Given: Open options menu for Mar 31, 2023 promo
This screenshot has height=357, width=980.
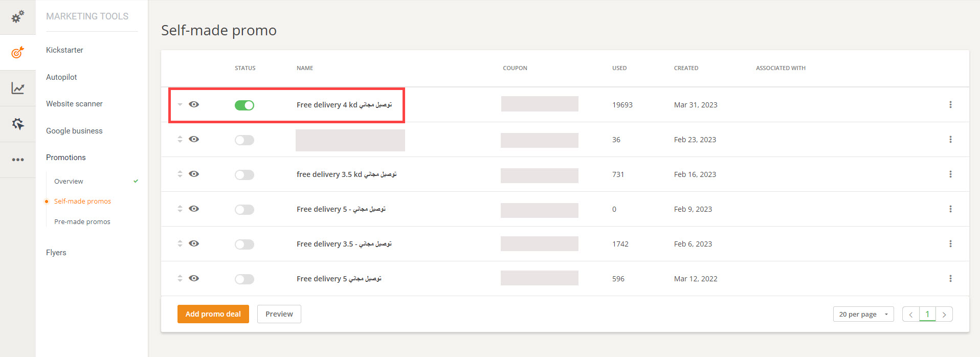Looking at the screenshot, I should 950,105.
